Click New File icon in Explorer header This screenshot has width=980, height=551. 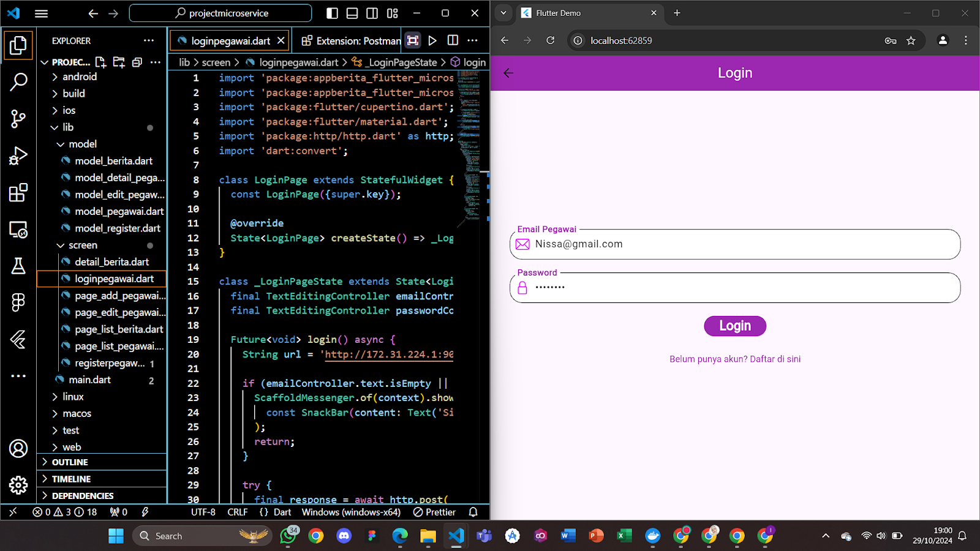100,62
